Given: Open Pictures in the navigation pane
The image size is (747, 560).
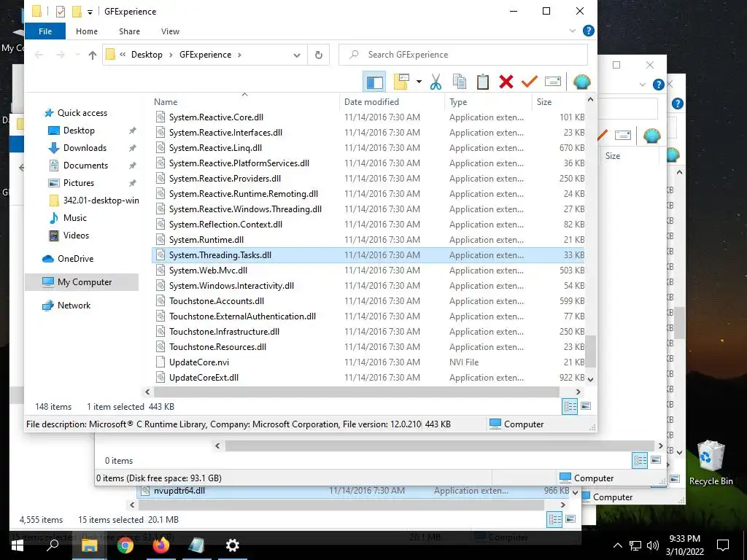Looking at the screenshot, I should [79, 183].
